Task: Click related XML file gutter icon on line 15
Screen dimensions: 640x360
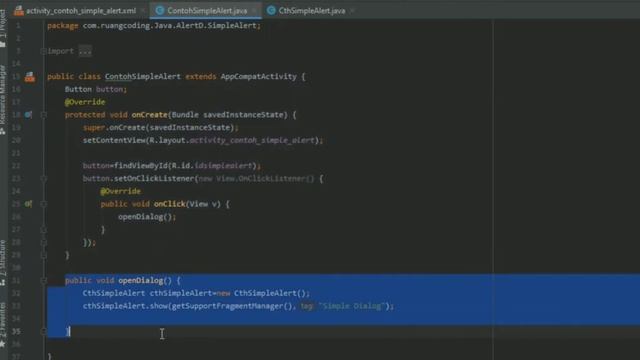Action: [29, 77]
